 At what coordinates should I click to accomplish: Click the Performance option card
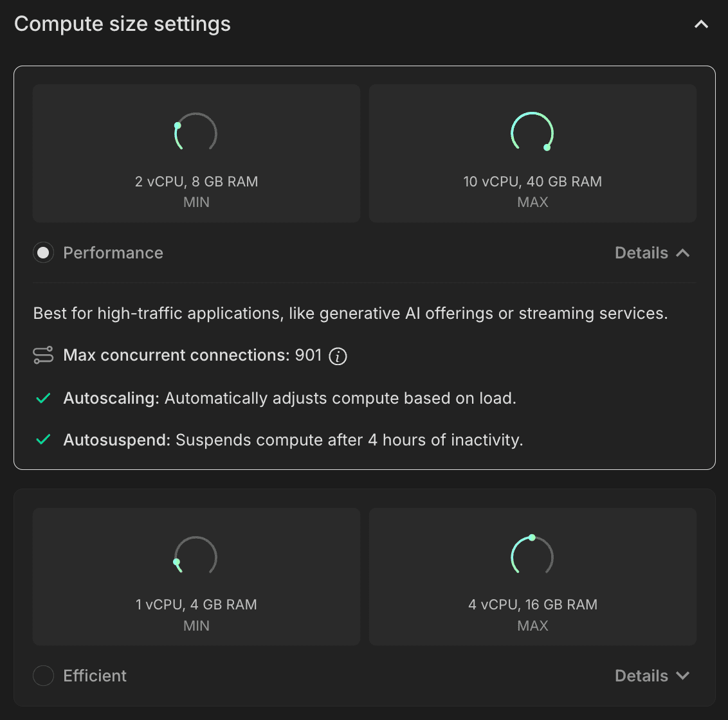pyautogui.click(x=364, y=267)
